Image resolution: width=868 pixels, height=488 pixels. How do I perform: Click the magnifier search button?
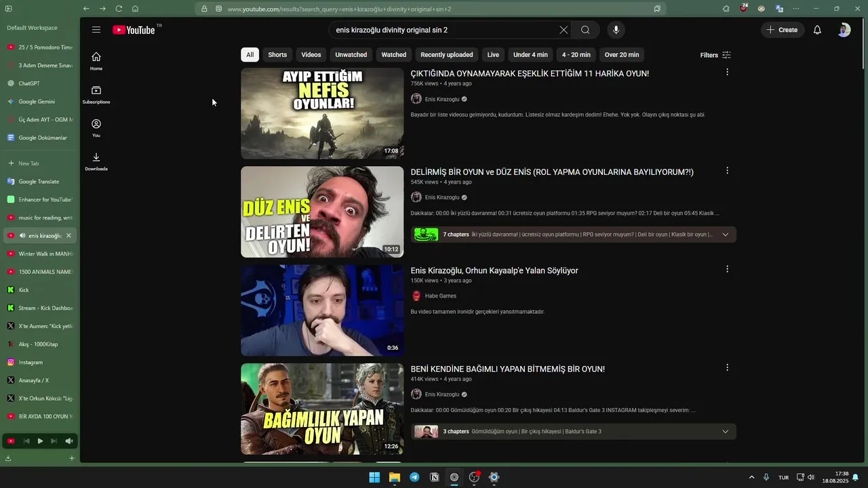click(x=585, y=30)
